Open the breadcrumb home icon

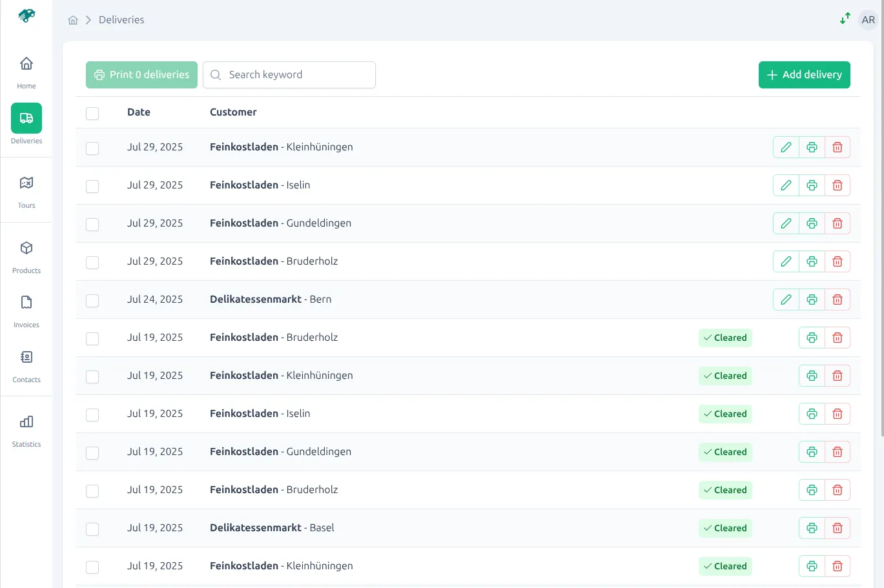73,20
